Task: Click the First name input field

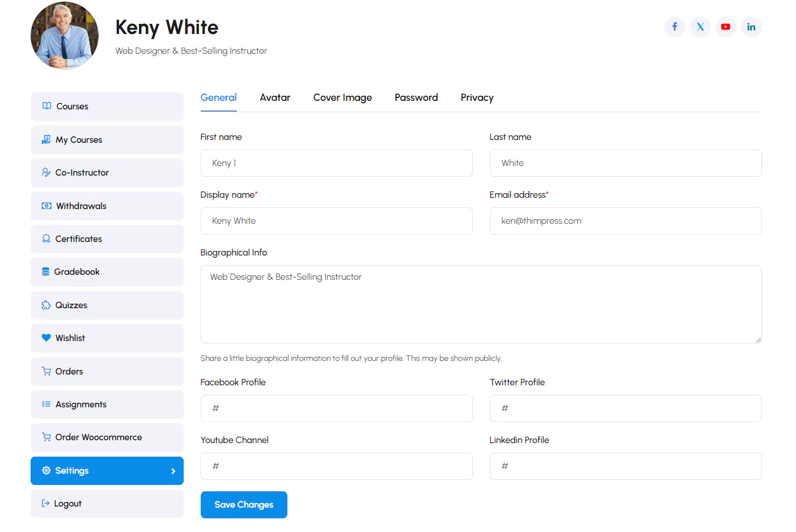Action: (x=336, y=163)
